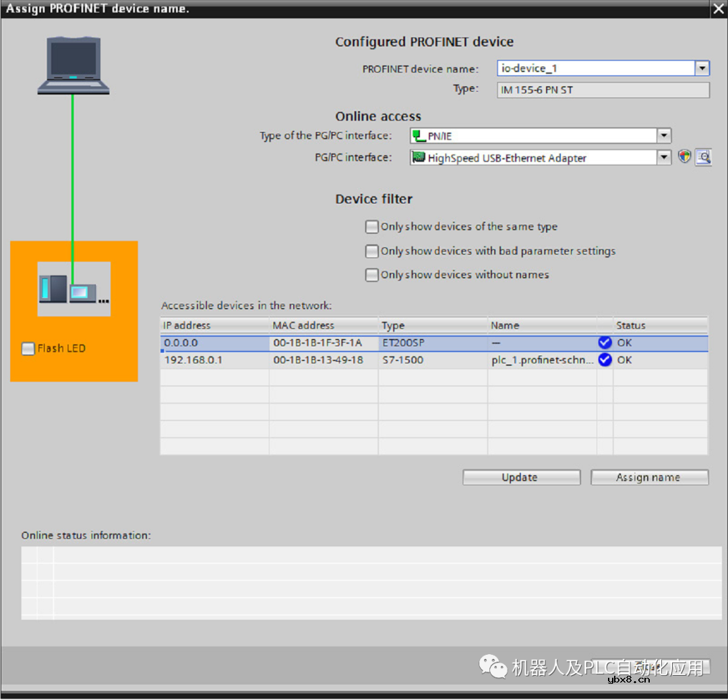Click the magnifier search icon beside PG/PC interface
The height and width of the screenshot is (700, 728).
pos(704,157)
